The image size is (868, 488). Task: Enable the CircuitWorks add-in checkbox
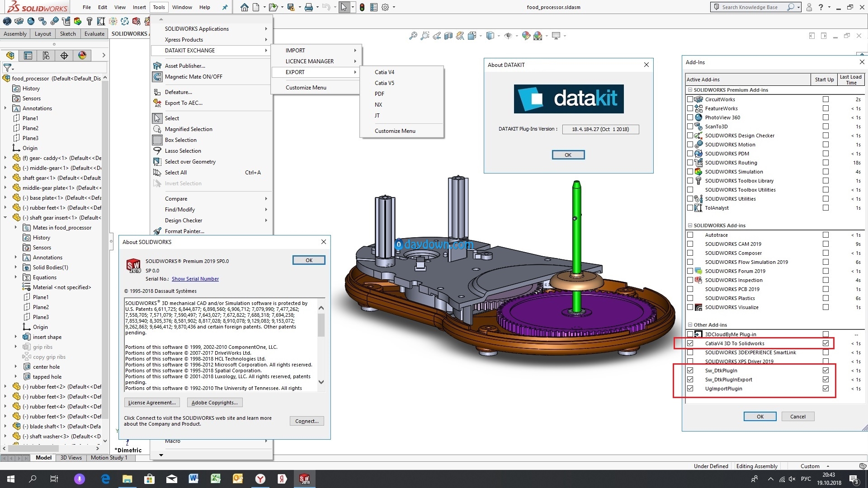click(x=690, y=99)
